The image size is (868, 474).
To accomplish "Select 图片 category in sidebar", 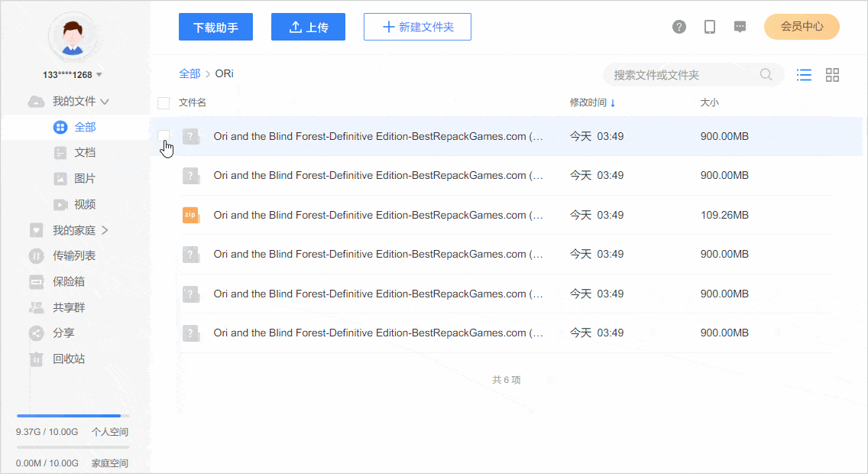I will [x=84, y=179].
